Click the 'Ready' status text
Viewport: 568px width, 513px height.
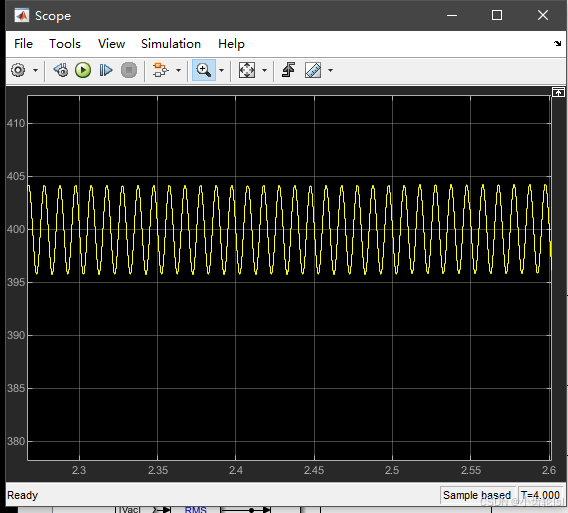(x=22, y=495)
